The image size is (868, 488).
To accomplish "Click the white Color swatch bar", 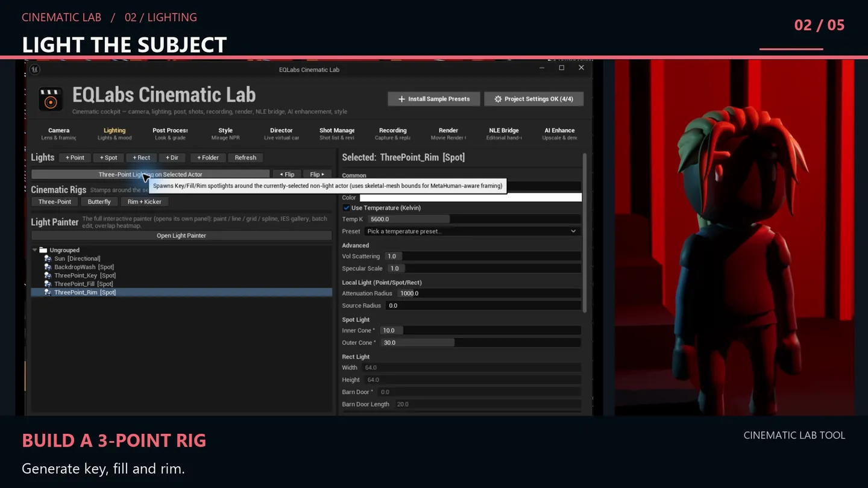I will pyautogui.click(x=471, y=198).
